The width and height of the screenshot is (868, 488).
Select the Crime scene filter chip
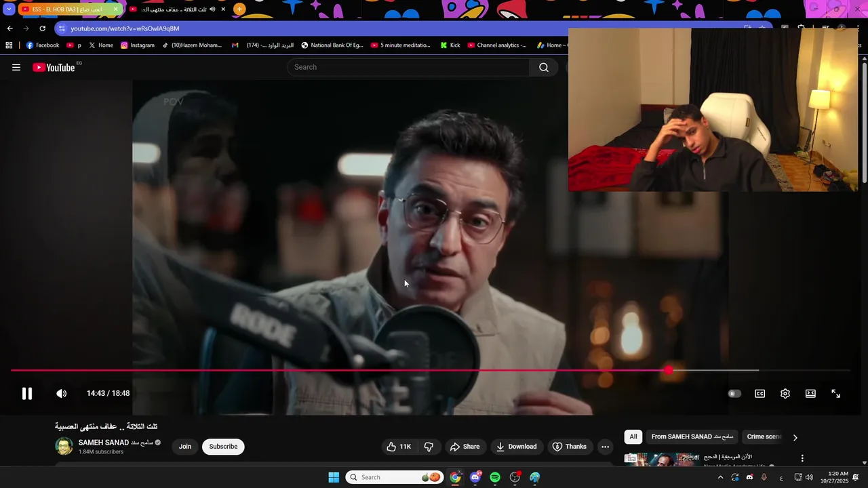[x=764, y=437]
